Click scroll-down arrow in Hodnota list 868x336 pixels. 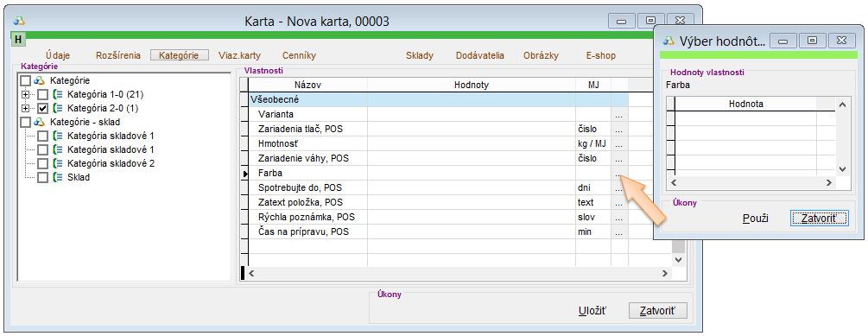(x=842, y=169)
